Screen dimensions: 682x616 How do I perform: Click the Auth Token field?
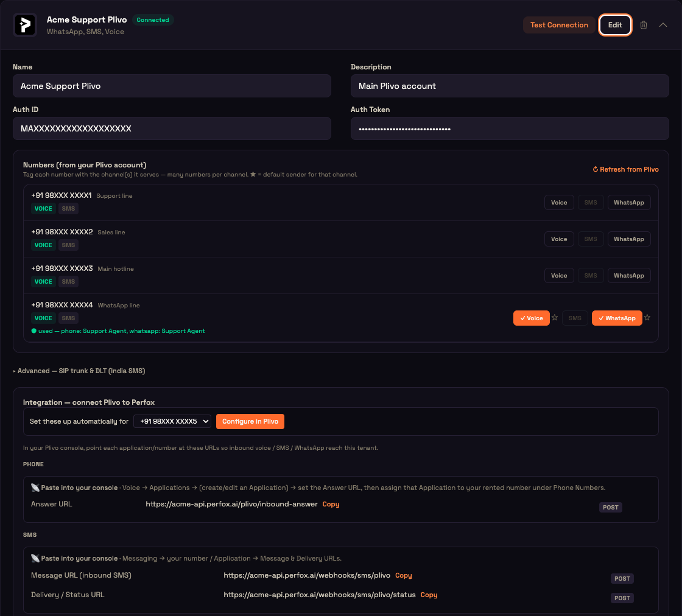click(x=509, y=128)
